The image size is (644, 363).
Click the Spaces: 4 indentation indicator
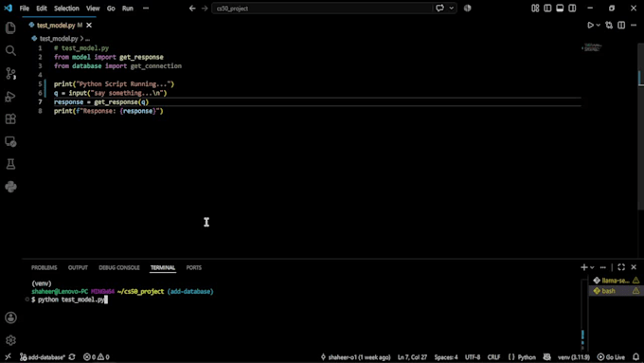coord(446,356)
